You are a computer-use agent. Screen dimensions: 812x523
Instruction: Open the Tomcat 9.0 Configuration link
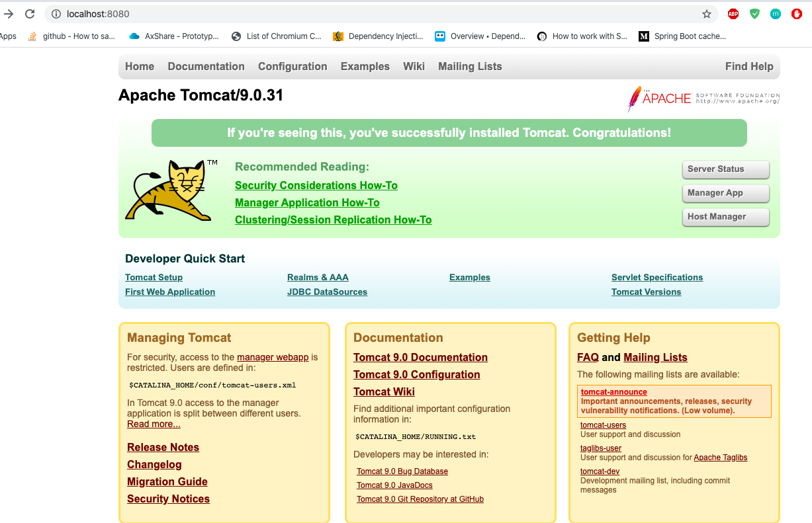click(417, 374)
